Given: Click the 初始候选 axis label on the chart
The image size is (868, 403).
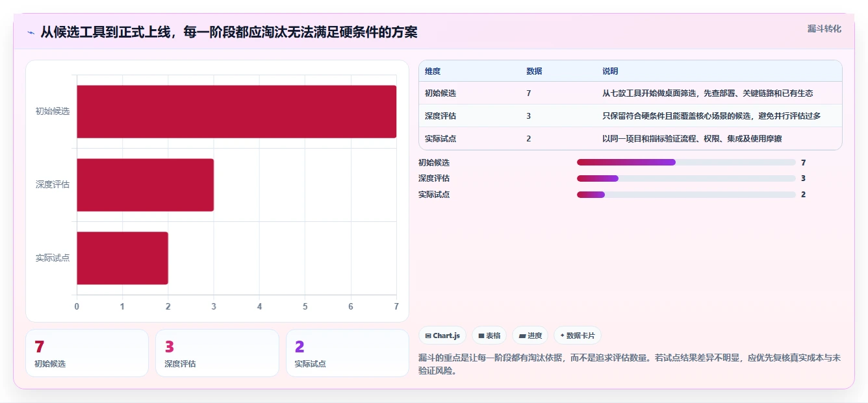Looking at the screenshot, I should pyautogui.click(x=53, y=112).
